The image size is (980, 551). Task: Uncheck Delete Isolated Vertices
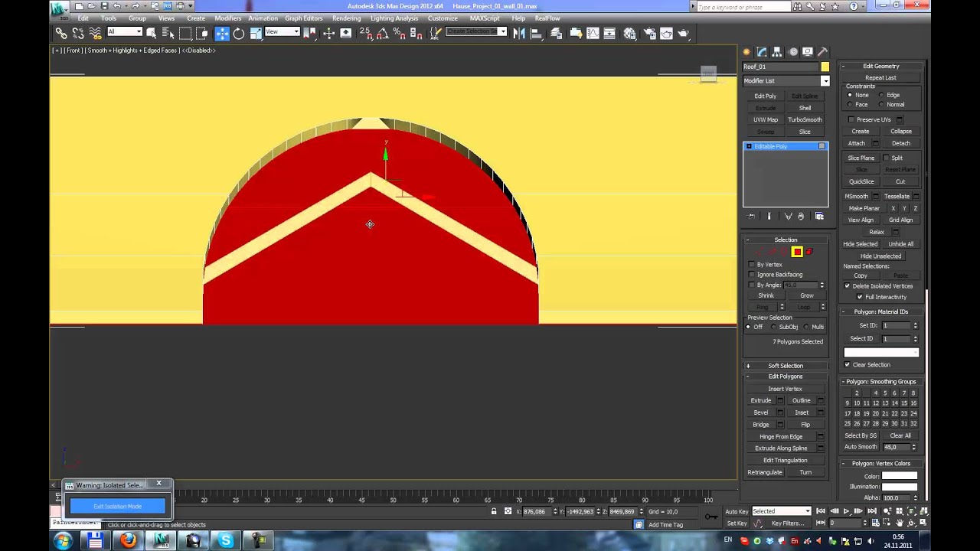click(848, 286)
